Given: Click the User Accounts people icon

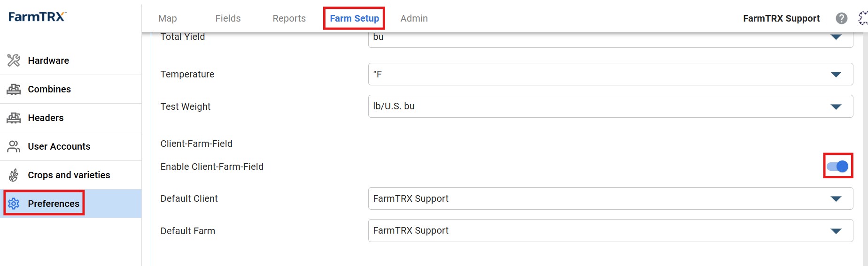Looking at the screenshot, I should (x=14, y=146).
